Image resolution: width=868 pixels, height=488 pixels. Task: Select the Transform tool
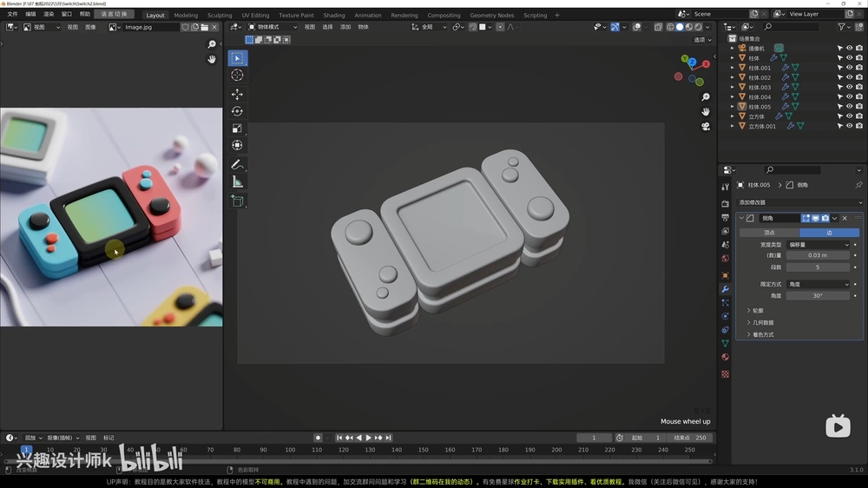[238, 146]
